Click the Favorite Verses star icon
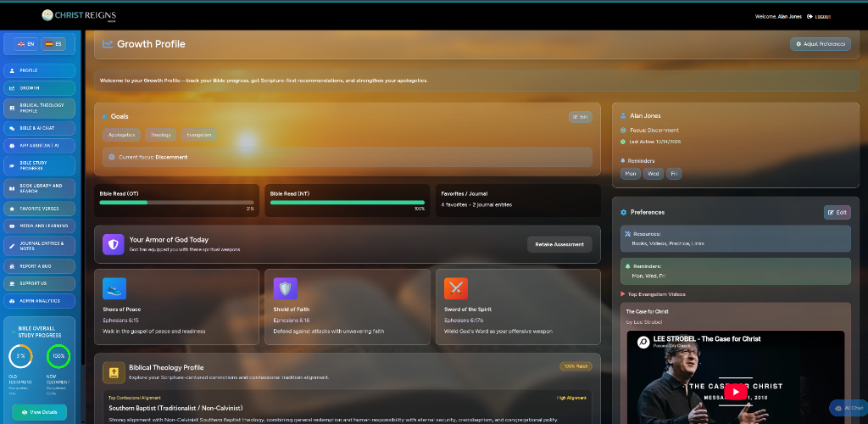868x424 pixels. [12, 208]
